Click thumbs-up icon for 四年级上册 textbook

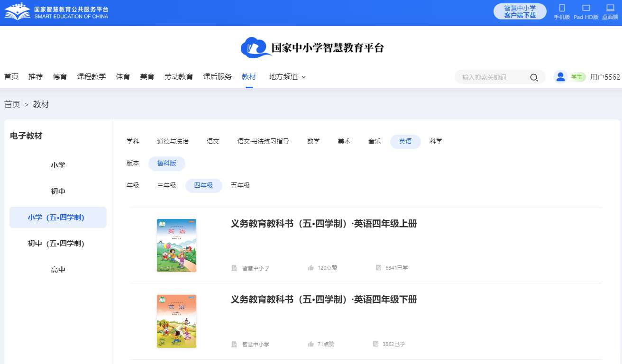coord(311,268)
